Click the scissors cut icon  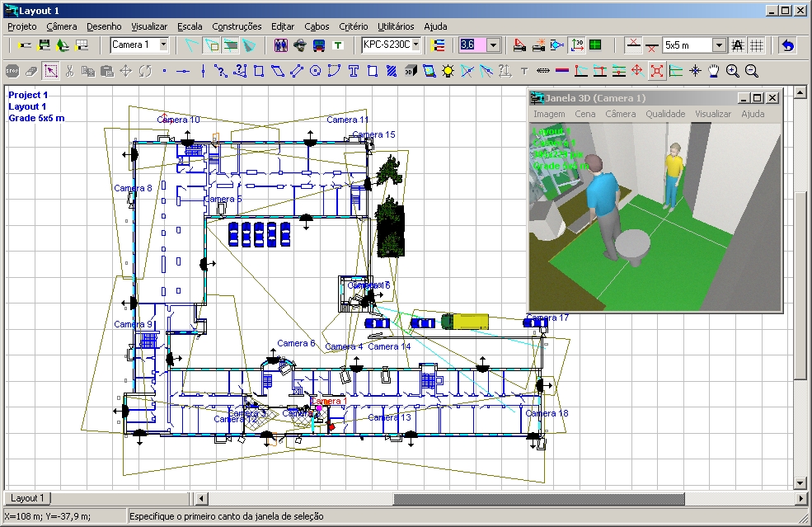[x=69, y=71]
